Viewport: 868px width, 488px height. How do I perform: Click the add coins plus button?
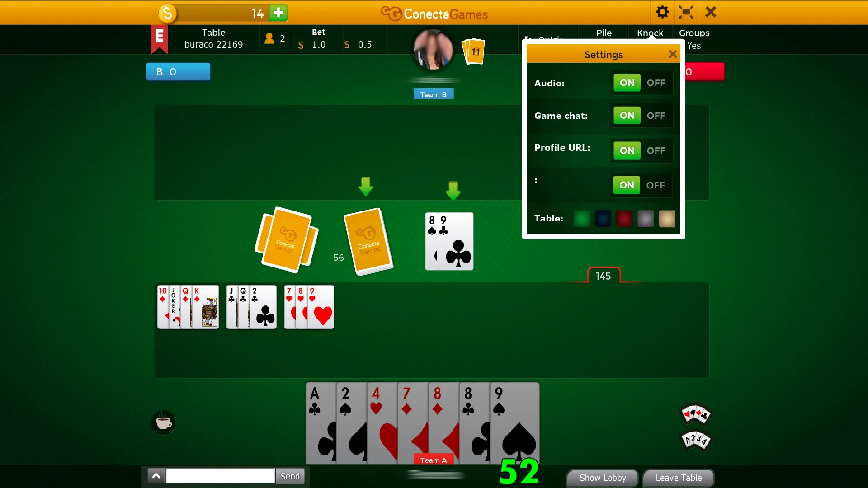[x=279, y=13]
